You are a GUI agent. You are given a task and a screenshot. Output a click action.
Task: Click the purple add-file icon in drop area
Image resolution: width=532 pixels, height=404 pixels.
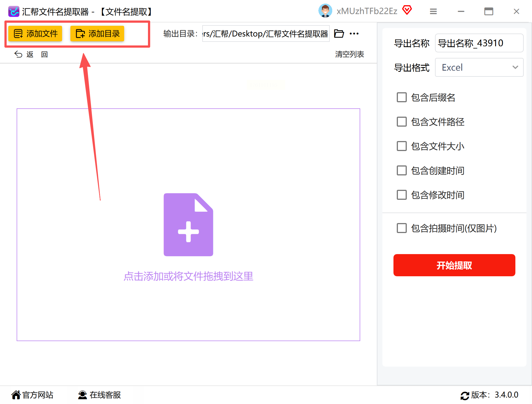point(188,224)
